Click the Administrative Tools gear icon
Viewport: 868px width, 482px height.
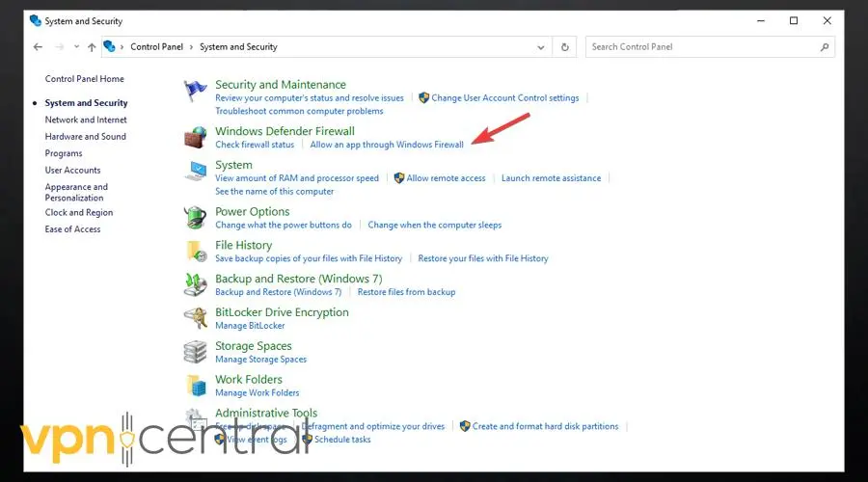coord(195,419)
